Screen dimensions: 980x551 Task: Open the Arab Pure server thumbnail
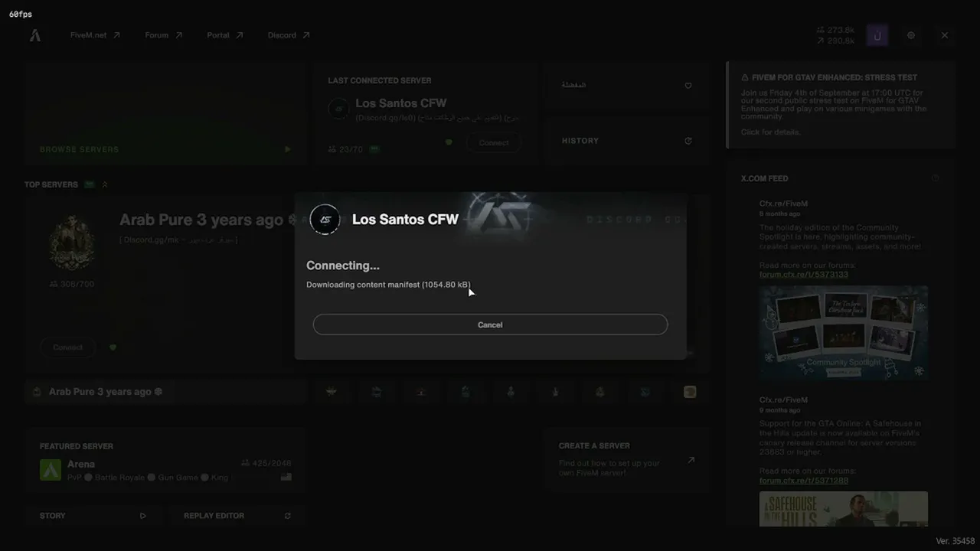click(72, 242)
